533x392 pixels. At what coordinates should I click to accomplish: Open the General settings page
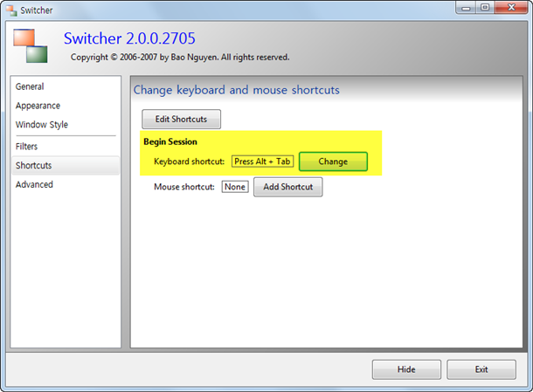(x=66, y=86)
